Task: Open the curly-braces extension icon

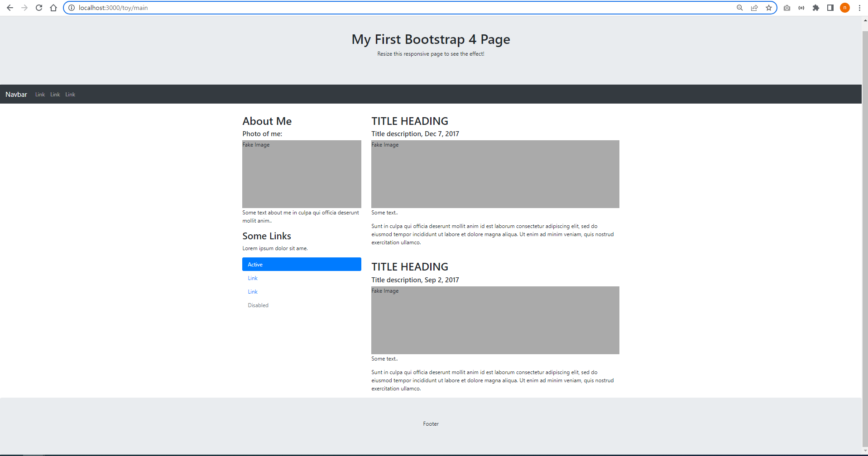Action: (x=801, y=8)
